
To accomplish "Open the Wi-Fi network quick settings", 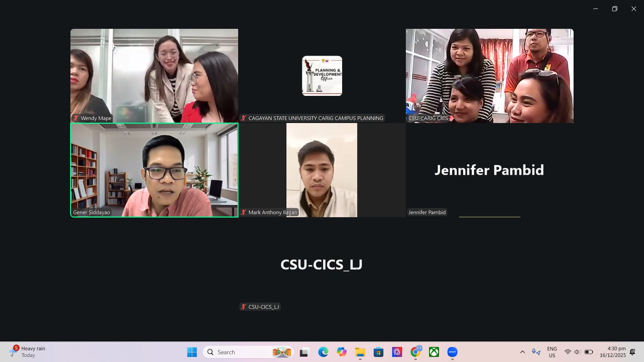I will point(568,352).
